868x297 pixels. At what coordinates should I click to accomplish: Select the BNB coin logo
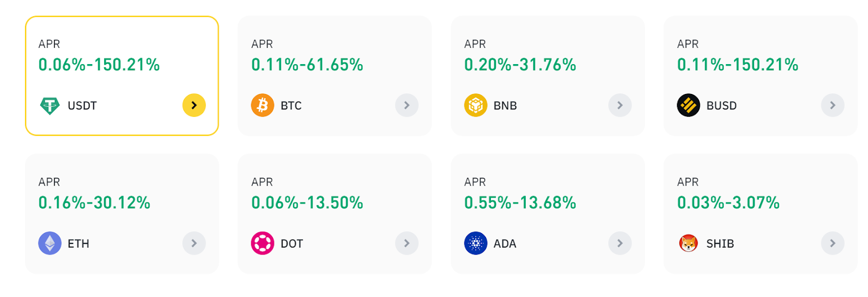pos(476,105)
